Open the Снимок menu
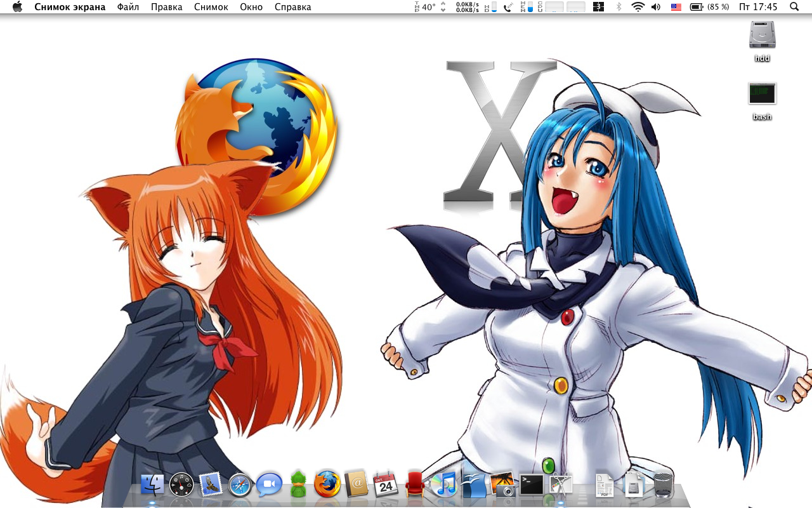 coord(211,7)
